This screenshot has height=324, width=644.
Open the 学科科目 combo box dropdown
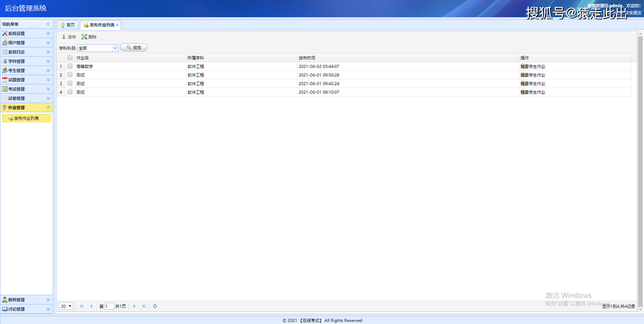click(x=115, y=48)
